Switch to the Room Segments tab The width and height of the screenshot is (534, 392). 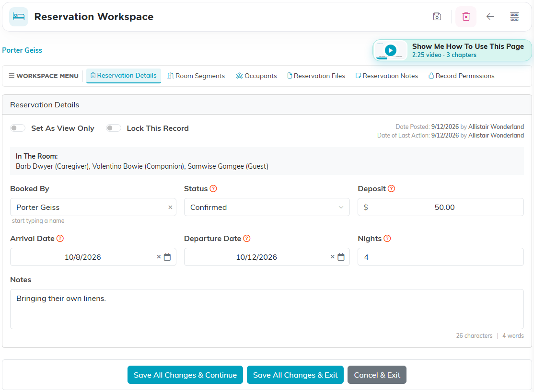tap(196, 76)
